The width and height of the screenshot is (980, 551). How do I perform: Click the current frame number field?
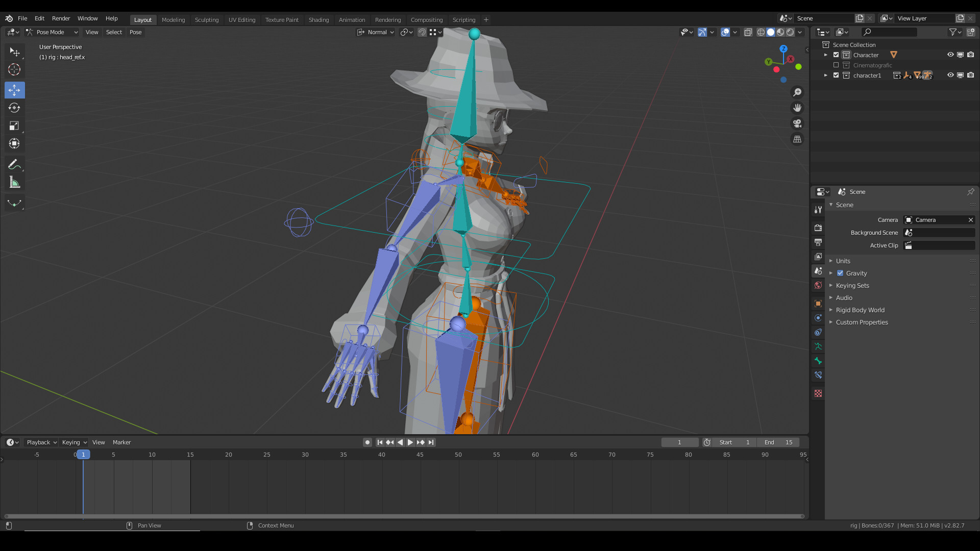pyautogui.click(x=679, y=442)
